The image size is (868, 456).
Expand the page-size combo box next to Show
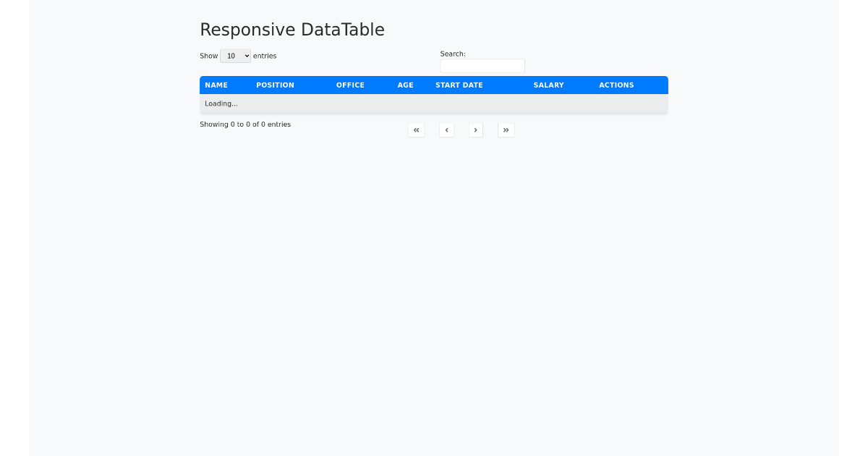[235, 56]
